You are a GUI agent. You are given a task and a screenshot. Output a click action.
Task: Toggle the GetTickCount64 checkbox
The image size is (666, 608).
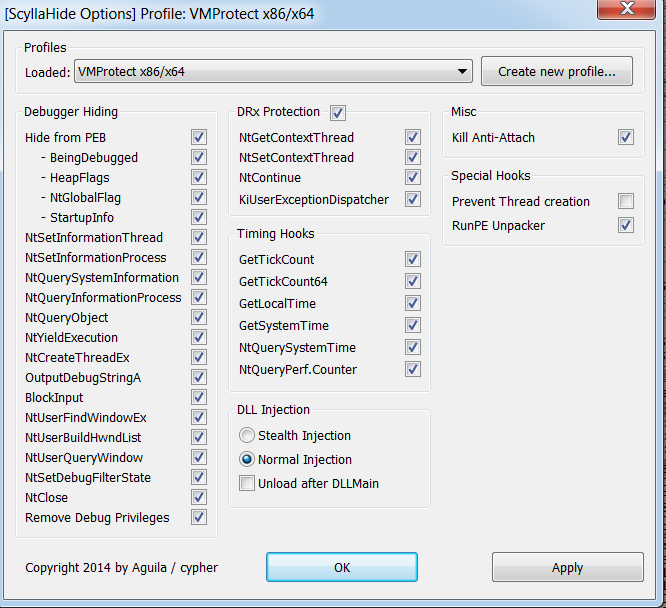(413, 281)
